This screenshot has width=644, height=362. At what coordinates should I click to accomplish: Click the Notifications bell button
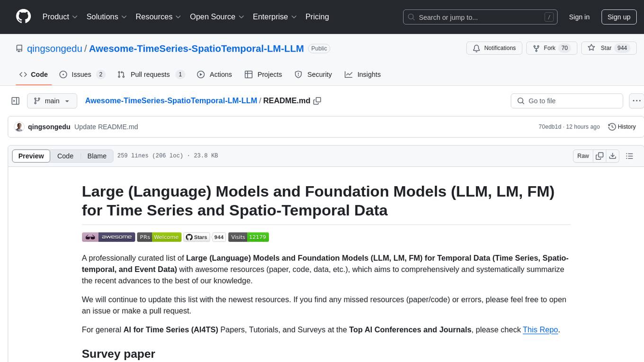pyautogui.click(x=494, y=48)
